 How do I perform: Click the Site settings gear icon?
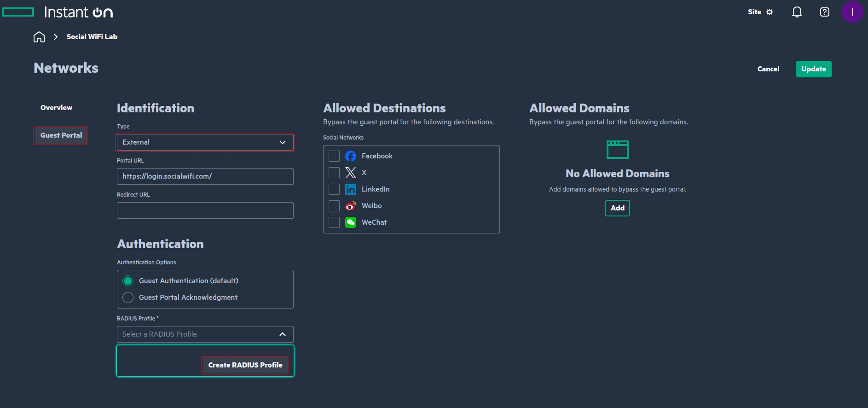770,12
